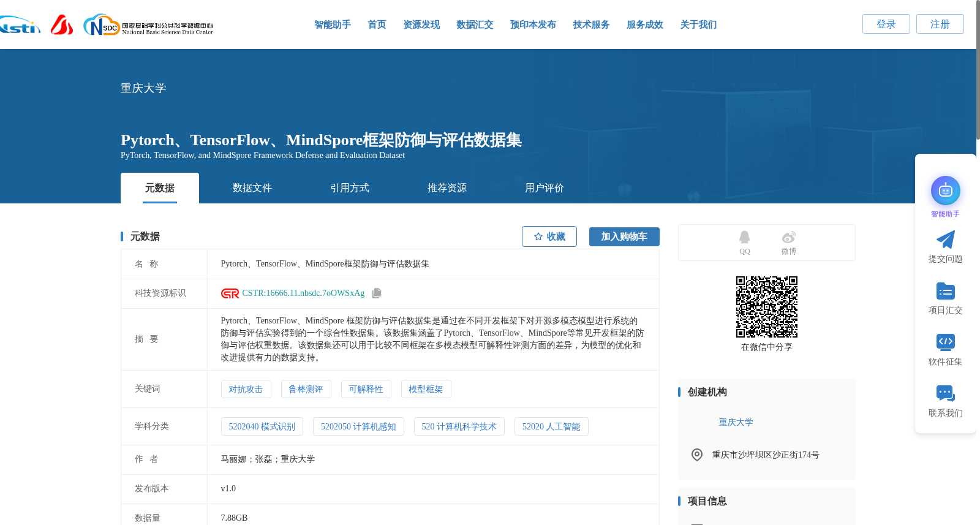
Task: Click the WeChat share QR code
Action: [767, 307]
